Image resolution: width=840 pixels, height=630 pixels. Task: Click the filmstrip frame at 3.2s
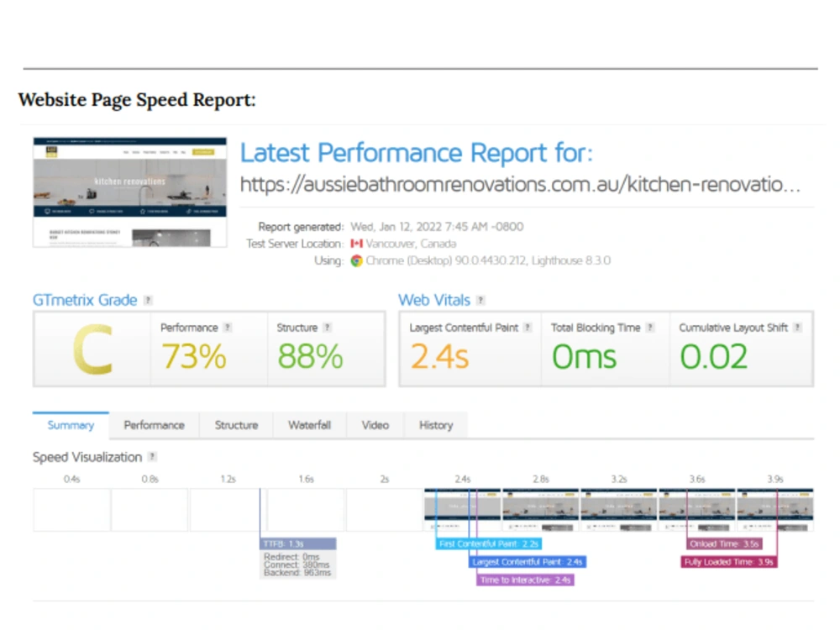(619, 510)
